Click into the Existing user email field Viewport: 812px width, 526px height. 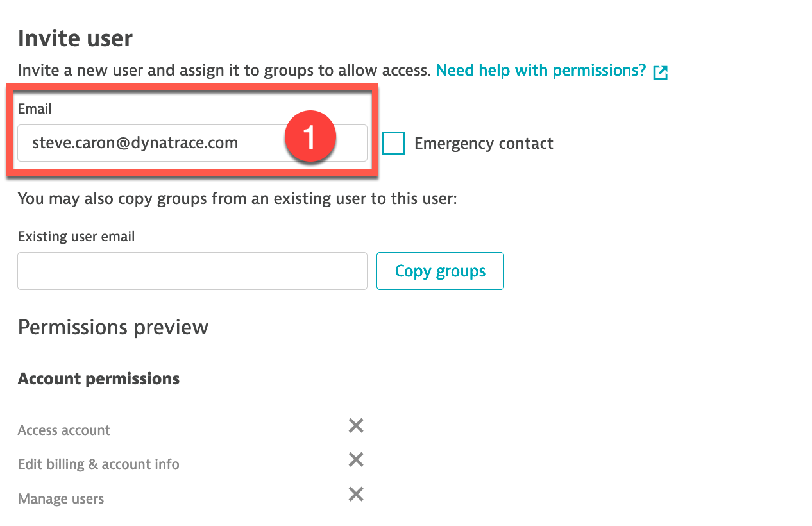pos(192,271)
